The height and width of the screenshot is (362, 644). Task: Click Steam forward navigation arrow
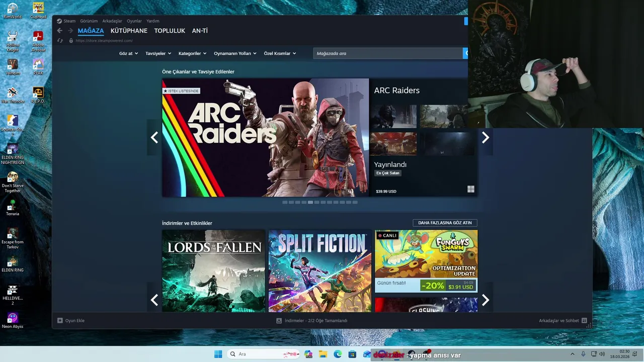(70, 31)
